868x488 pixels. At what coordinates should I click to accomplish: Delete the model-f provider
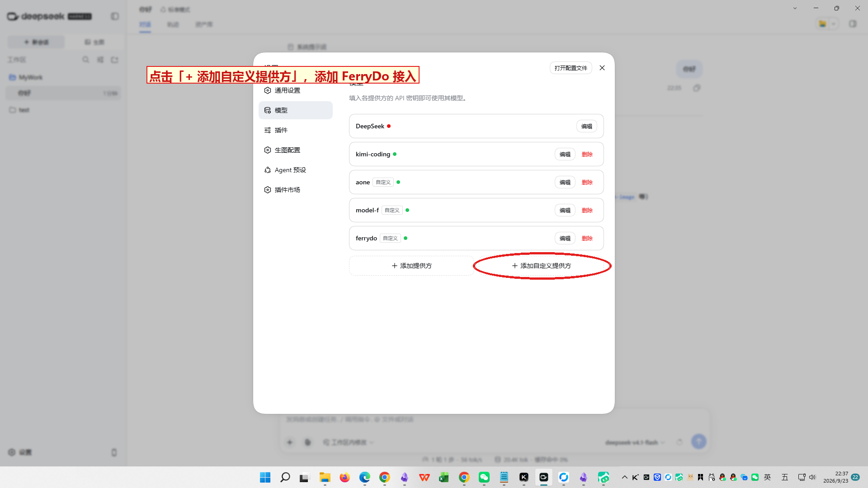[x=587, y=210]
